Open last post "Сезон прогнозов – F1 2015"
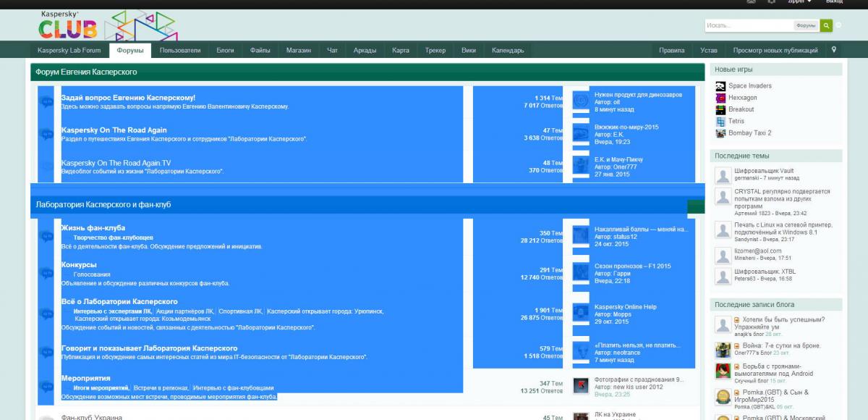Screen dimensions: 868x420 [x=633, y=266]
